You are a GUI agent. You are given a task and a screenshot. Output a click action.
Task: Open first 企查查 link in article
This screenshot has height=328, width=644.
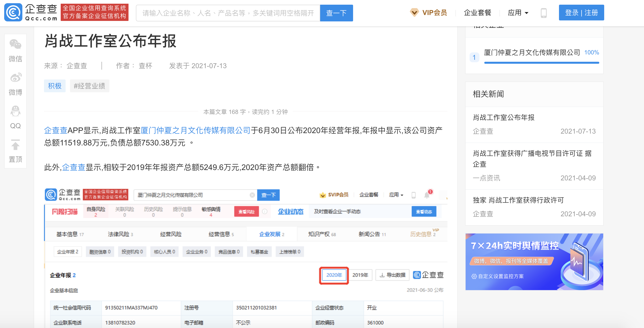[x=56, y=130]
